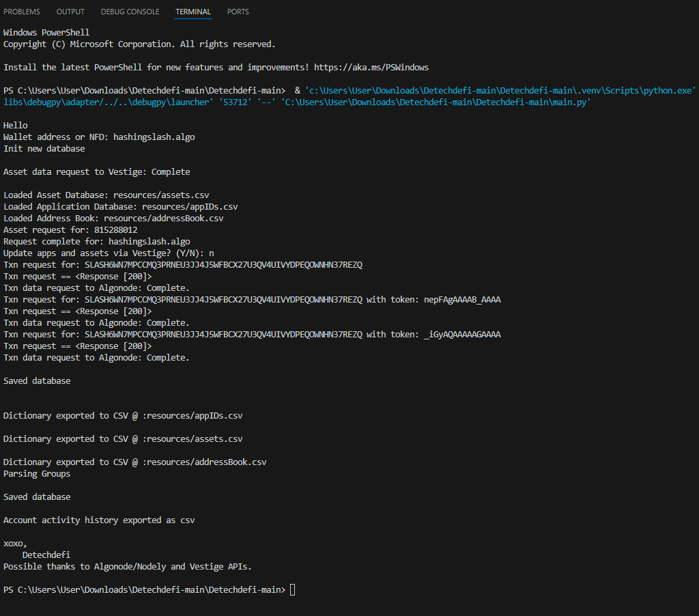This screenshot has width=699, height=616.
Task: Click hashingslash.algo in the Wallet address line
Action: coord(154,137)
